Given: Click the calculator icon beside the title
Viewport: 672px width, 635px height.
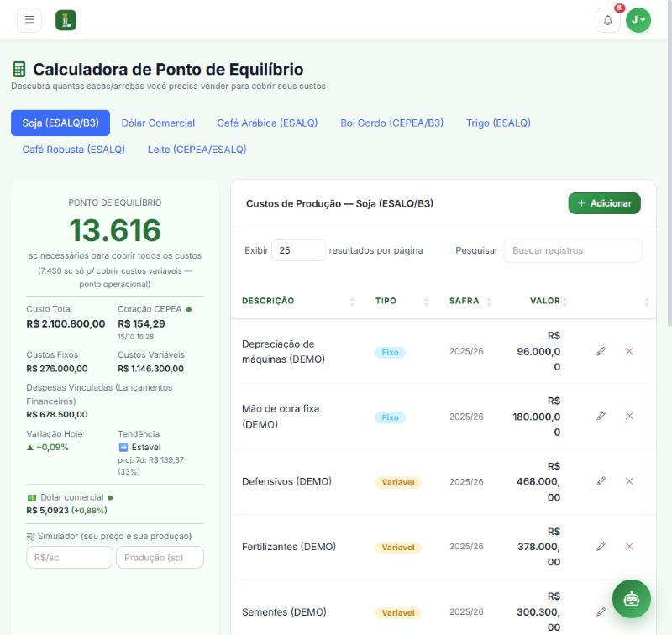Looking at the screenshot, I should [x=18, y=70].
